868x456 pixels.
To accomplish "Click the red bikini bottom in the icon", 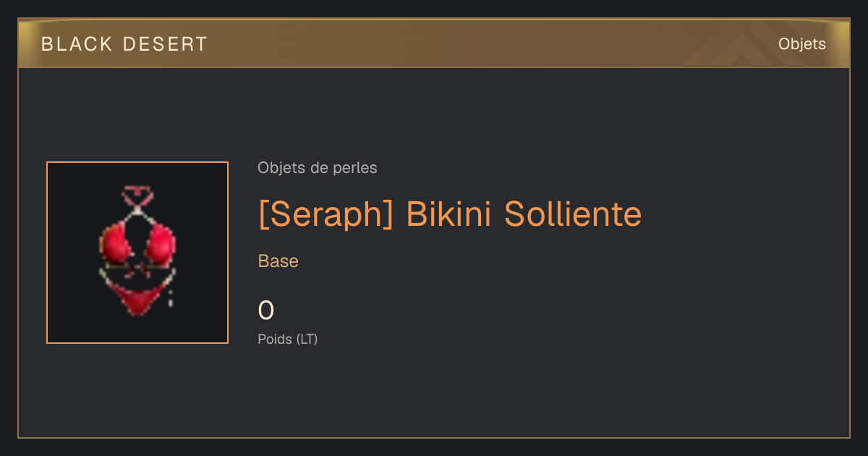I will (x=137, y=300).
